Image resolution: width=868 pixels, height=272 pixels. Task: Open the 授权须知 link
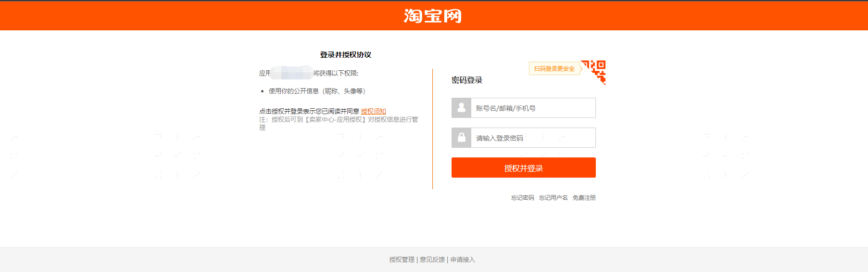(373, 111)
